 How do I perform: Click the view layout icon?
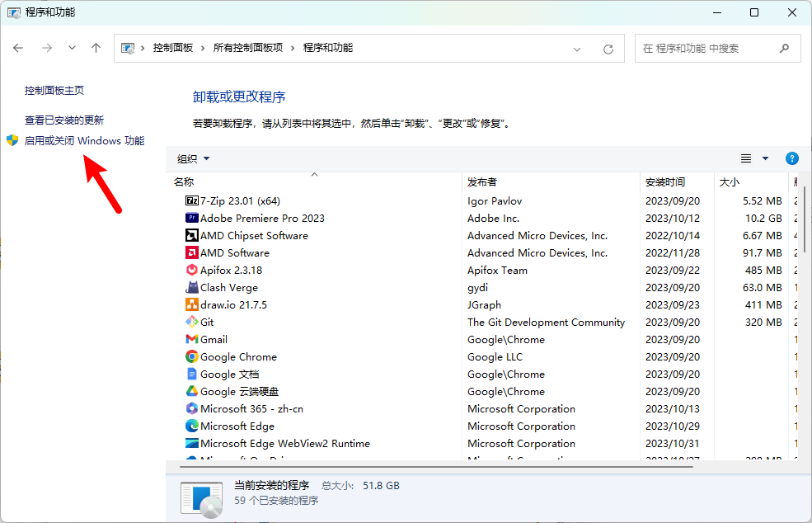(746, 158)
